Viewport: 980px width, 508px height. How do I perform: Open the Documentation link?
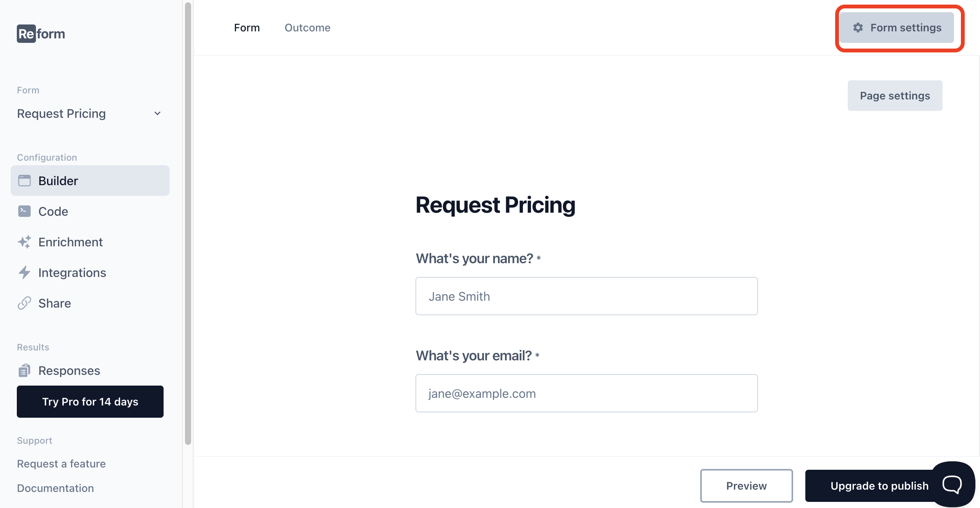click(x=55, y=488)
